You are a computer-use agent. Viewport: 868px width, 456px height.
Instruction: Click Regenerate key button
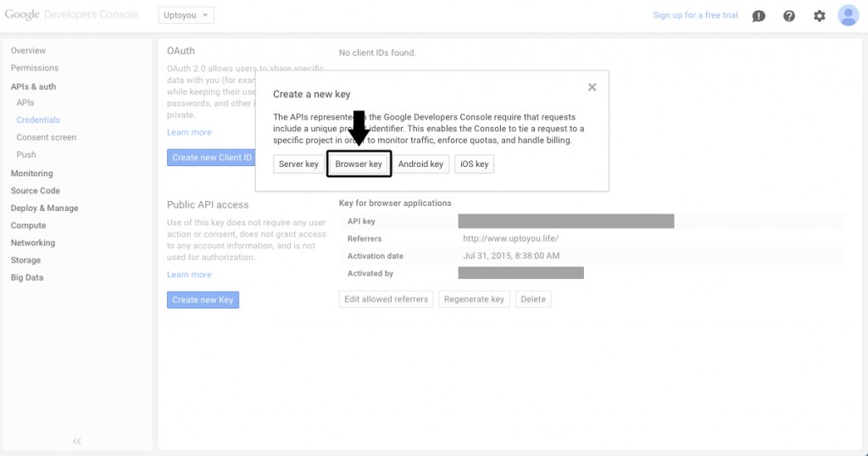[x=474, y=299]
